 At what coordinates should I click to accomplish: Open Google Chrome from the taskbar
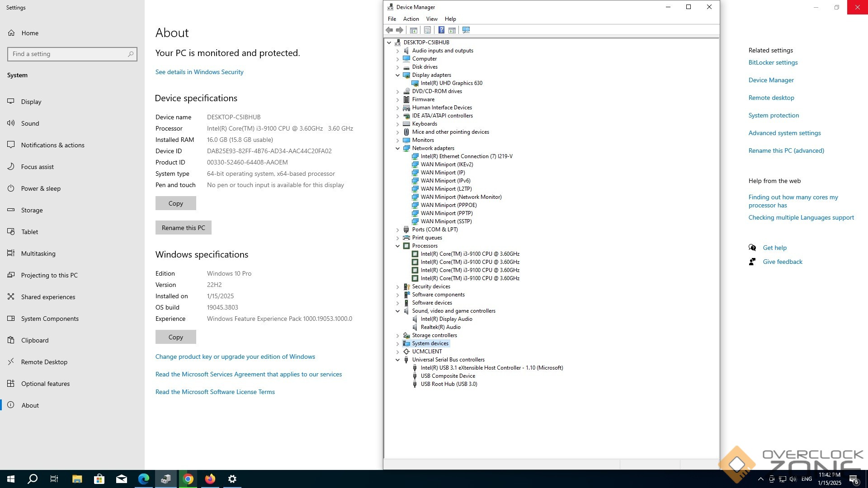point(188,479)
